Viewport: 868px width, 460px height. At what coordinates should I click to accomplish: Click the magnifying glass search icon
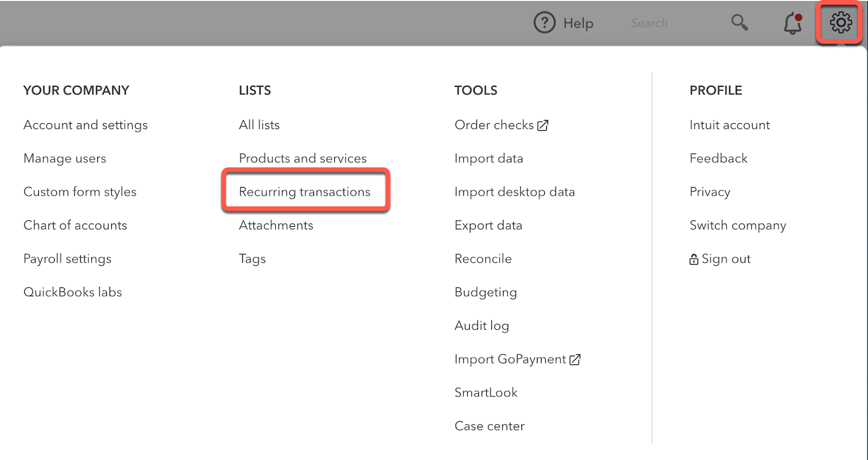(739, 23)
